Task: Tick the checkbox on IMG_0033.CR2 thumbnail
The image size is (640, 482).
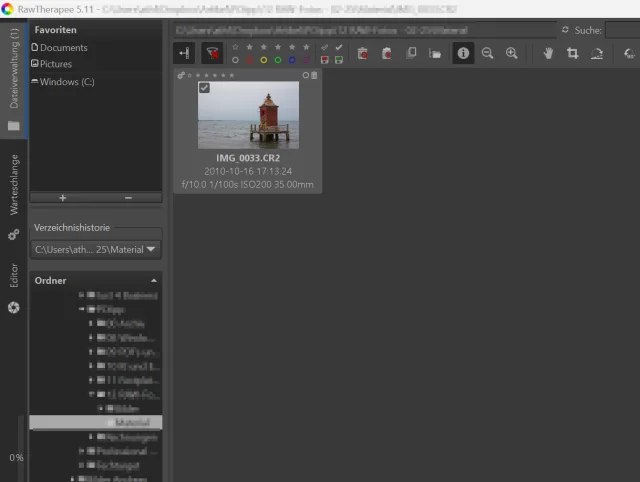Action: (204, 88)
